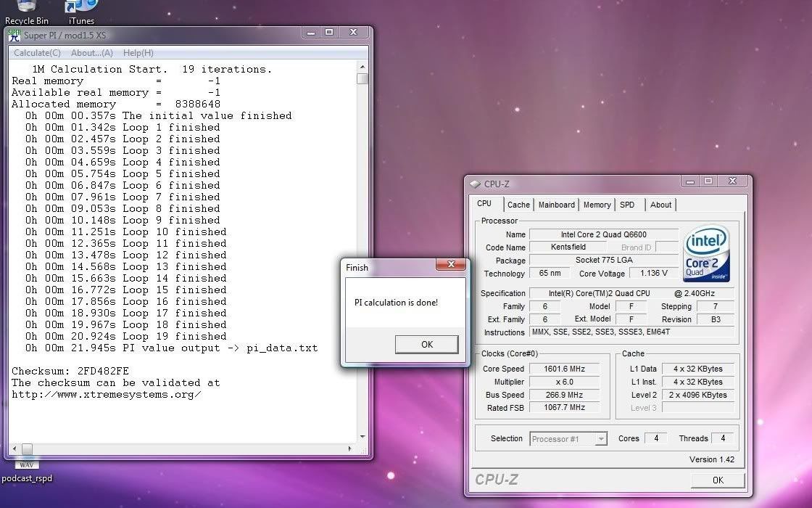Click the Multiplier value 'x 6.0'
The height and width of the screenshot is (508, 812).
coord(564,382)
